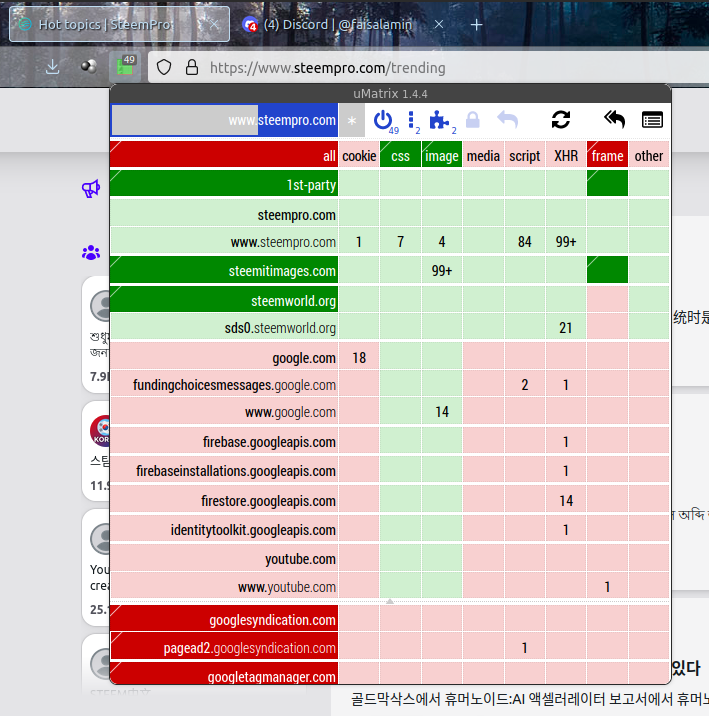Toggle the other column header

click(x=649, y=154)
